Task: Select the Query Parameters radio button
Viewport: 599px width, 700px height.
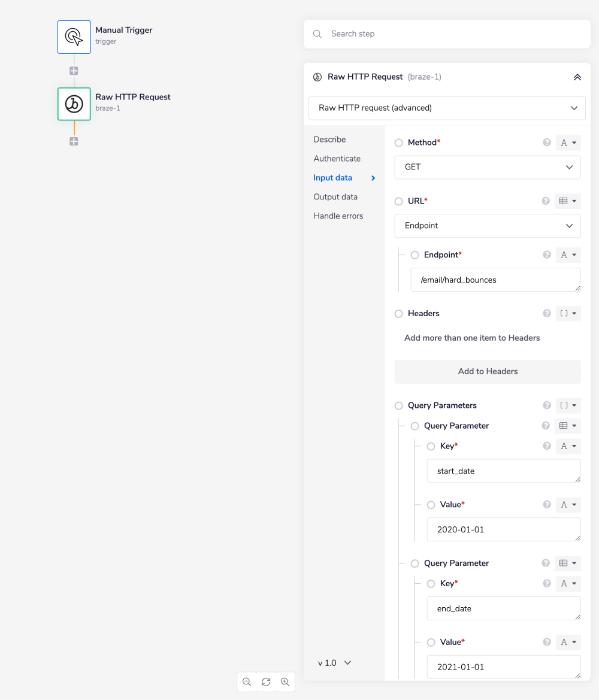Action: [x=399, y=406]
